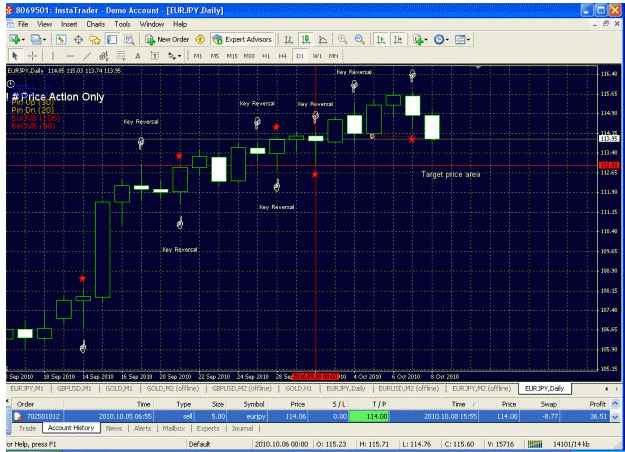Open the Tools menu
The width and height of the screenshot is (625, 452).
[x=122, y=24]
